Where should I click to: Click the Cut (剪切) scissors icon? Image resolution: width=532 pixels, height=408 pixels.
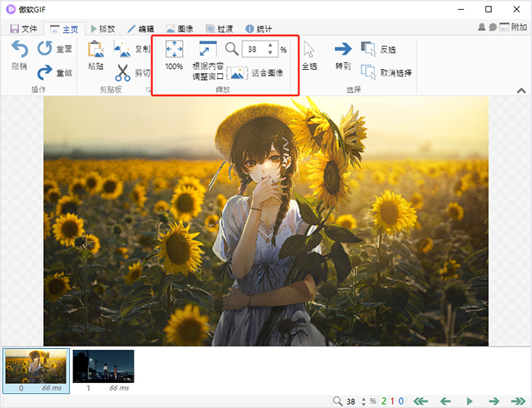122,72
